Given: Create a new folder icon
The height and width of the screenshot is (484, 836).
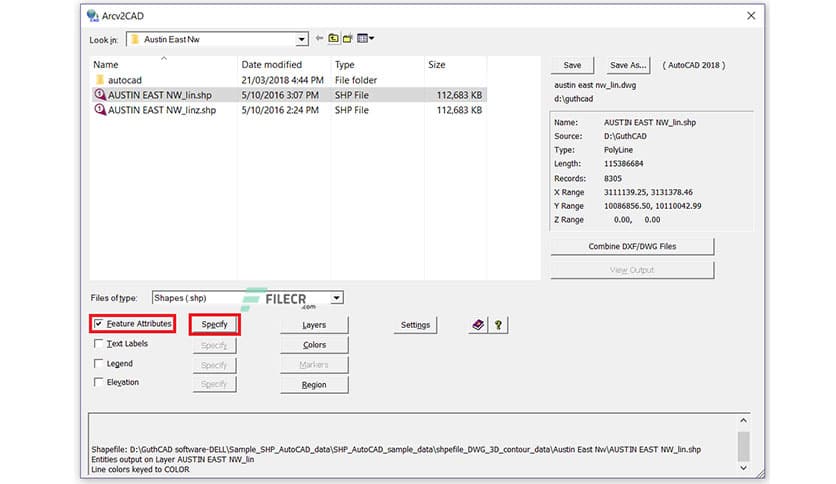Looking at the screenshot, I should pyautogui.click(x=348, y=38).
